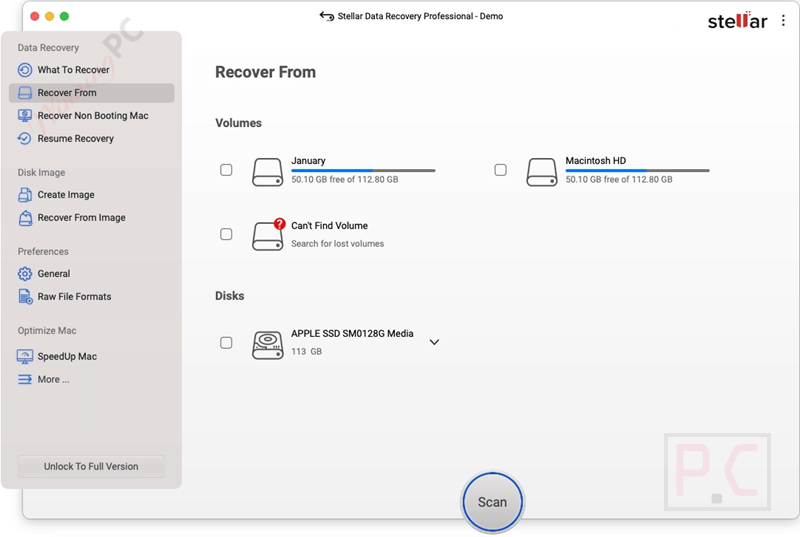800x537 pixels.
Task: Click the Scan button
Action: point(492,502)
